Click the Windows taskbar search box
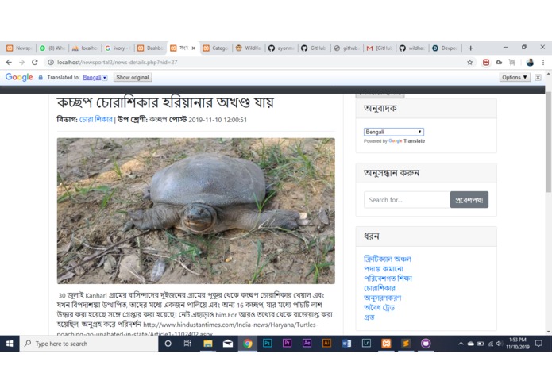 [x=89, y=344]
